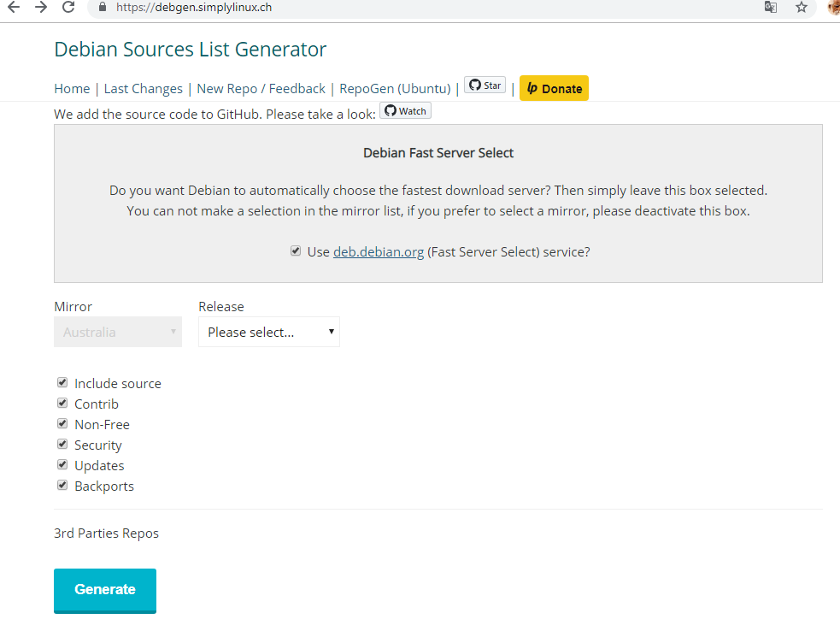Click the address bar URL debgen.simplylinux.ch
The height and width of the screenshot is (625, 840).
pyautogui.click(x=194, y=8)
